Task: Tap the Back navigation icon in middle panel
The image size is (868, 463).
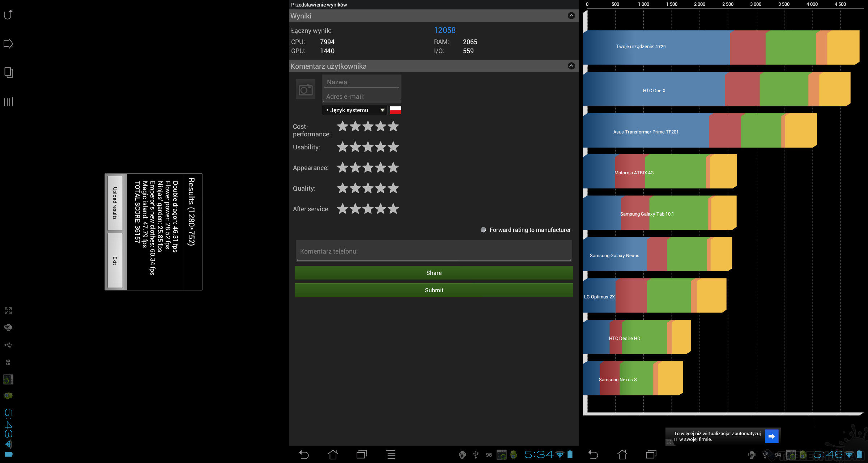Action: (304, 455)
